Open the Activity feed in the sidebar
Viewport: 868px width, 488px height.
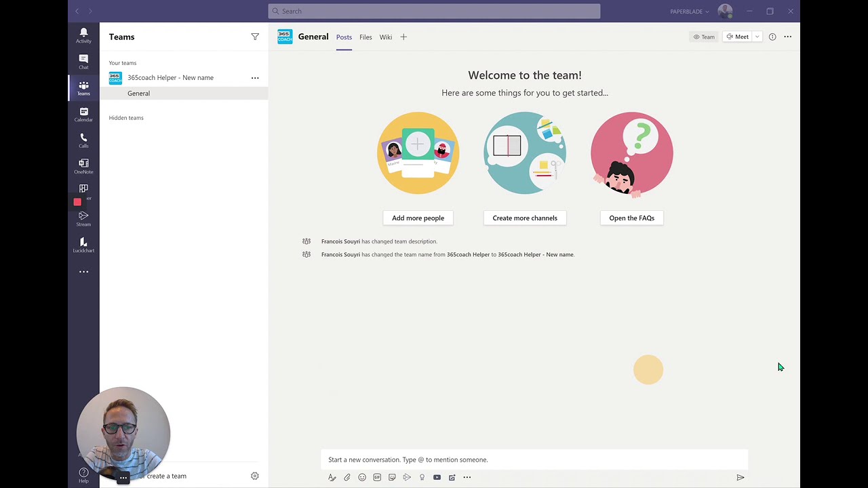[x=83, y=35]
